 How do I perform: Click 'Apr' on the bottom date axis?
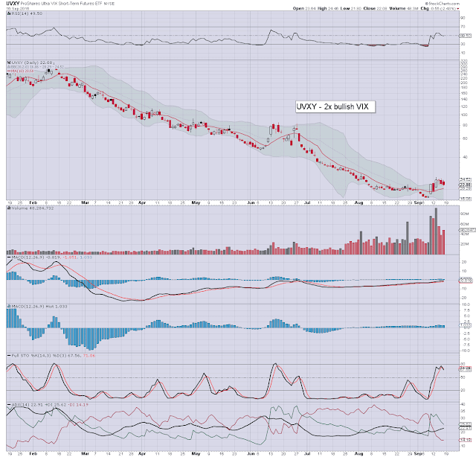point(142,454)
